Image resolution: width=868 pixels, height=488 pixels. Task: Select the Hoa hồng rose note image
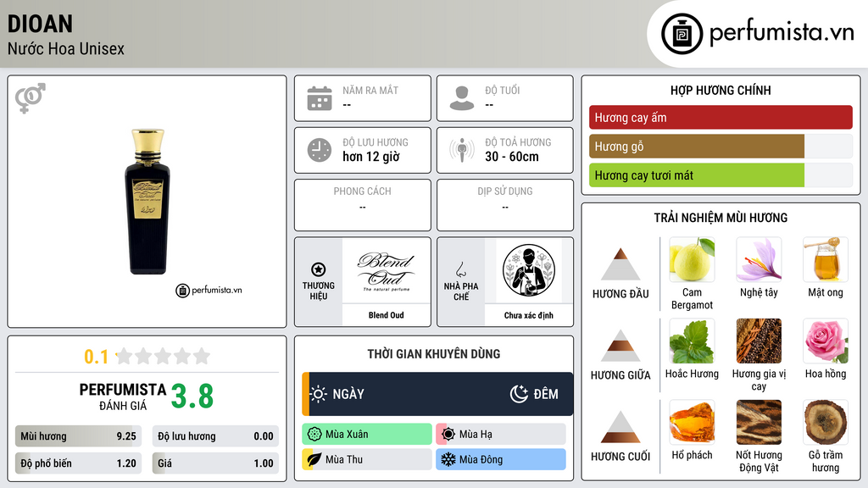[x=826, y=341]
